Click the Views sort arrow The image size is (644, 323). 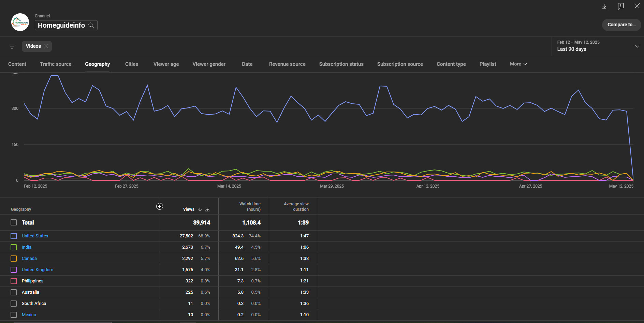(200, 209)
